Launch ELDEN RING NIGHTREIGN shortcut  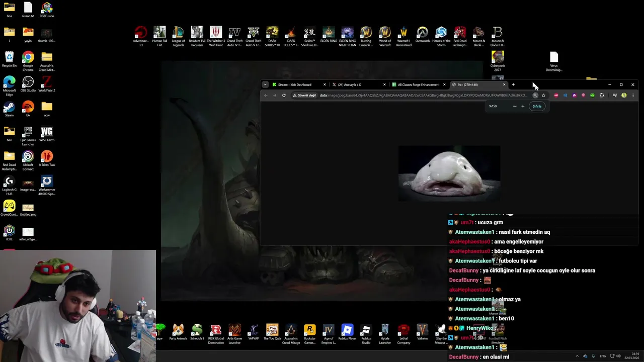[347, 37]
